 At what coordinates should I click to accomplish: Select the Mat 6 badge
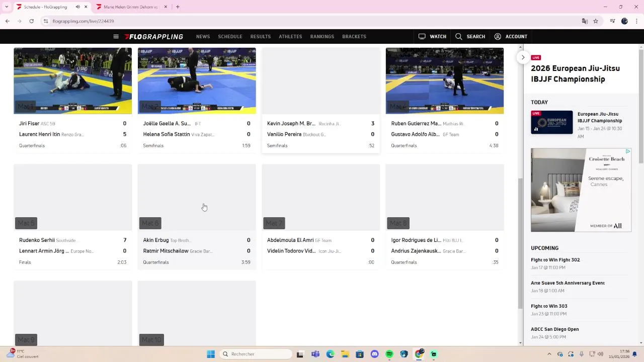point(150,223)
